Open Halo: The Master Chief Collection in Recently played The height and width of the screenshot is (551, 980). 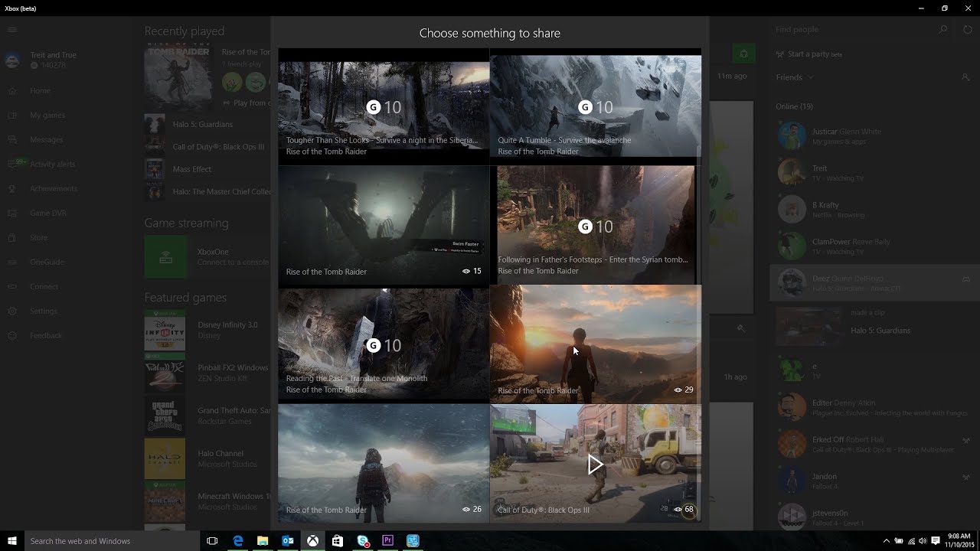[x=207, y=191]
